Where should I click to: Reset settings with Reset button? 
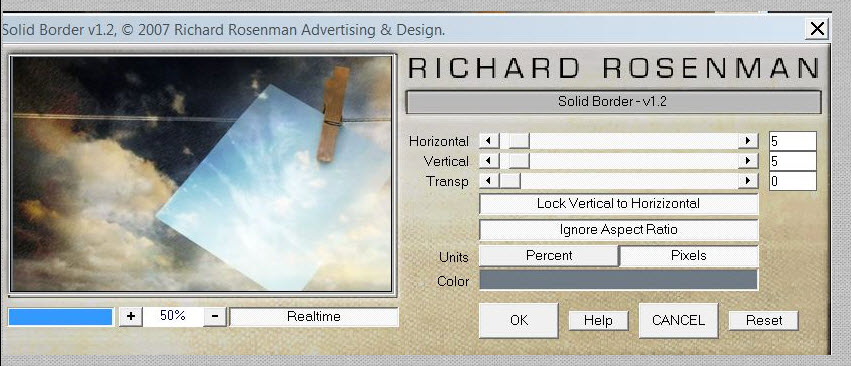point(764,321)
